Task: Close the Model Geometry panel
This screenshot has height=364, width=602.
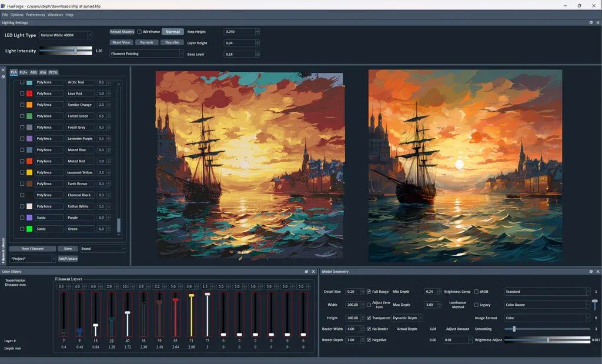Action: pyautogui.click(x=597, y=272)
